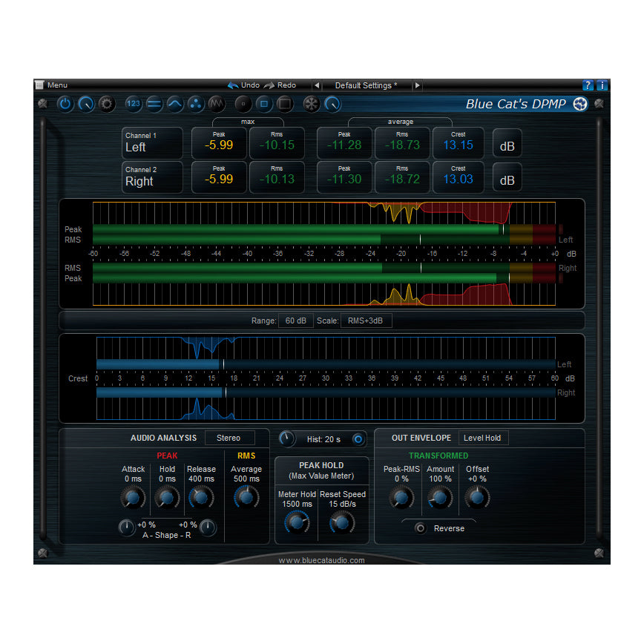Click the Undo button

[x=244, y=85]
